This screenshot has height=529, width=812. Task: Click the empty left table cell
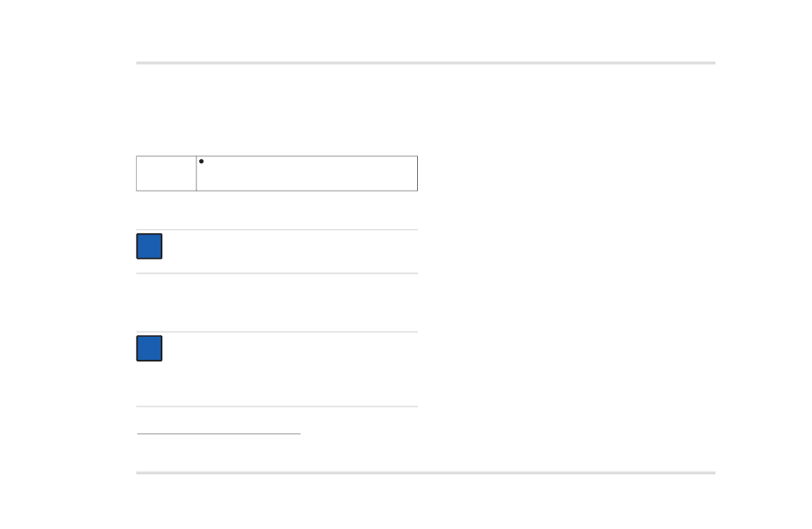click(x=166, y=173)
